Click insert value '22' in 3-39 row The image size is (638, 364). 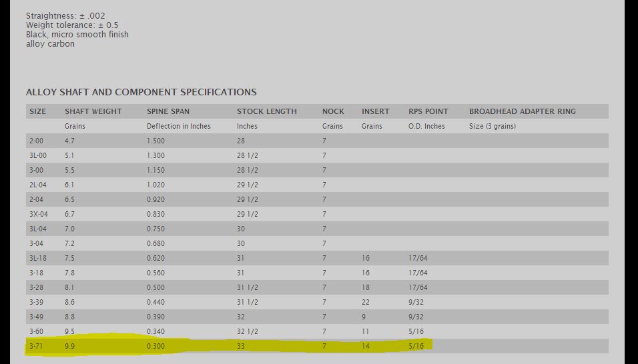(x=366, y=302)
